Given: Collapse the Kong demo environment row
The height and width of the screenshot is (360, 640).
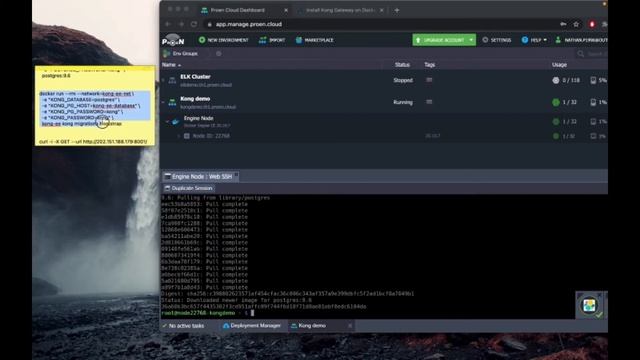Looking at the screenshot, I should point(164,102).
